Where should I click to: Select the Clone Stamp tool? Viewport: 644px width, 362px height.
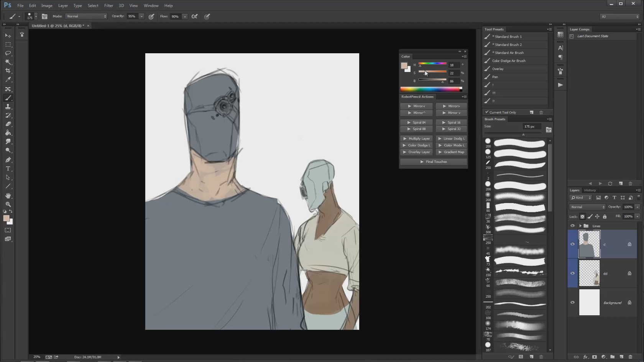[x=8, y=106]
